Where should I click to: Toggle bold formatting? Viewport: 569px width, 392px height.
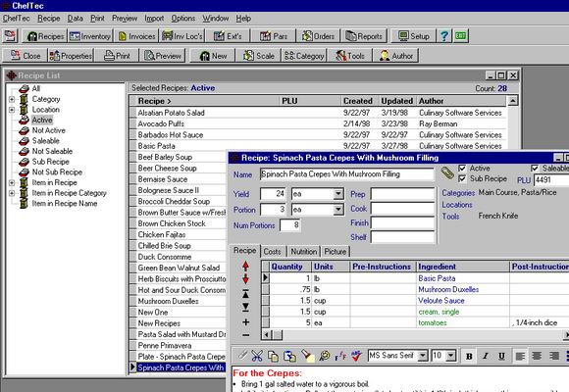(x=469, y=356)
